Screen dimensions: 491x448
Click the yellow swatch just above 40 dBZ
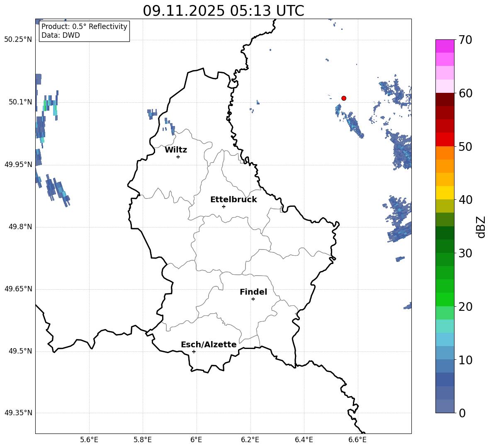pyautogui.click(x=445, y=193)
